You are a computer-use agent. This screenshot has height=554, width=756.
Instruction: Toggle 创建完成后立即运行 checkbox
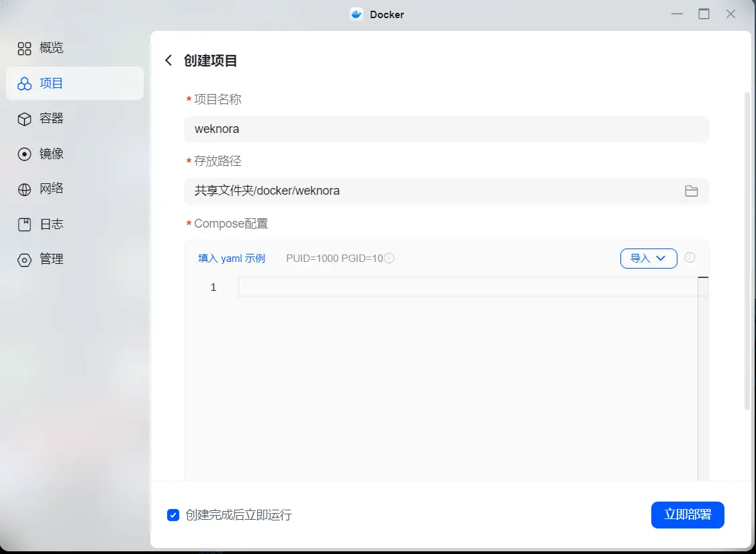(173, 515)
